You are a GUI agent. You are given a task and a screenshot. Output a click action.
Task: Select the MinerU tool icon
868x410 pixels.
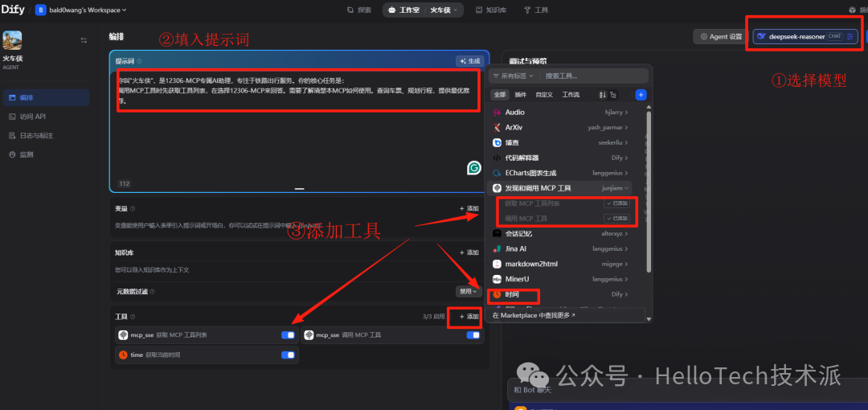497,279
